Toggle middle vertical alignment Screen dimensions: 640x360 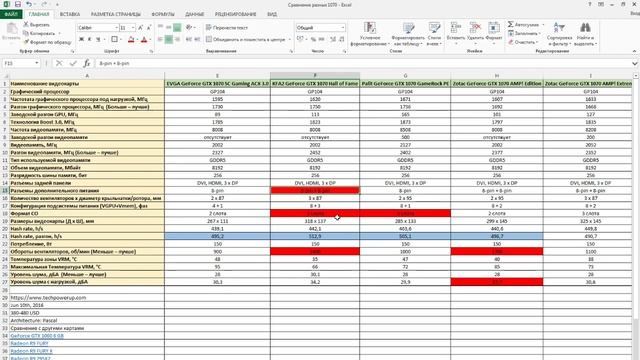click(x=169, y=28)
